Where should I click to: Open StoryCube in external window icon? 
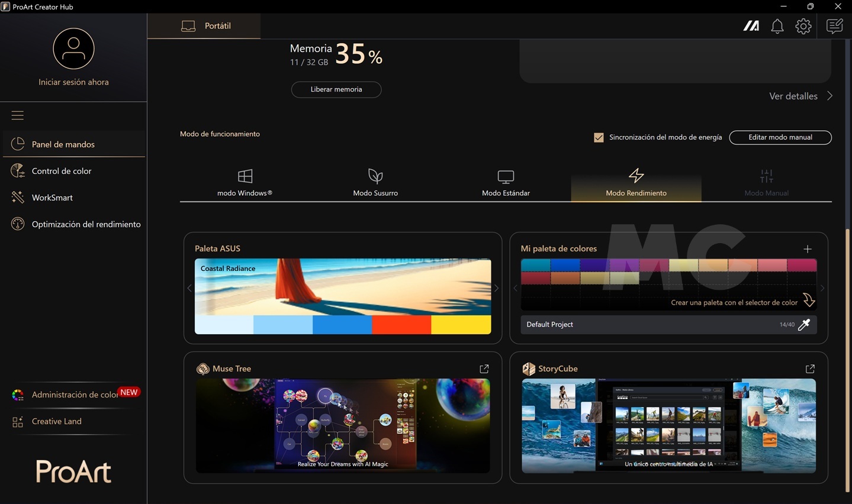(811, 369)
